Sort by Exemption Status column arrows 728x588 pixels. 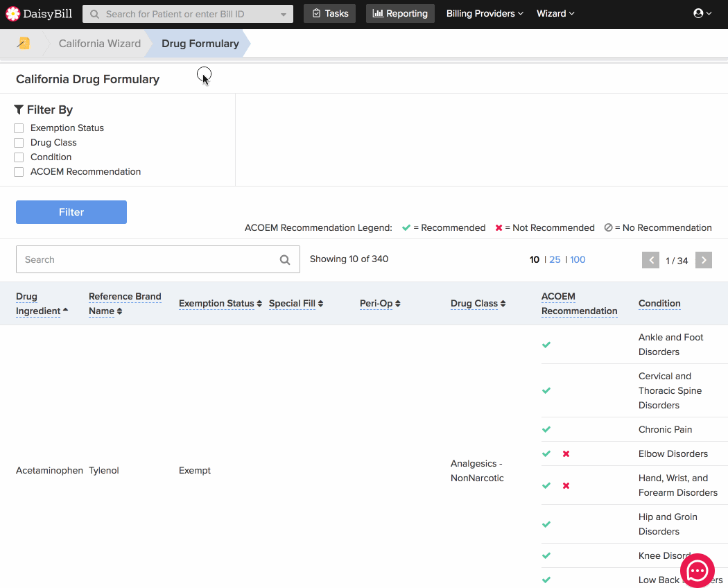tap(259, 304)
